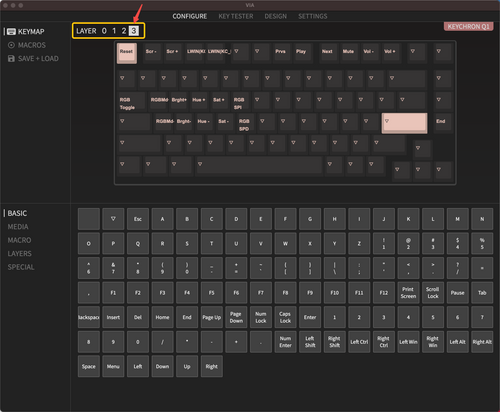
Task: Select layer 1
Action: click(114, 31)
